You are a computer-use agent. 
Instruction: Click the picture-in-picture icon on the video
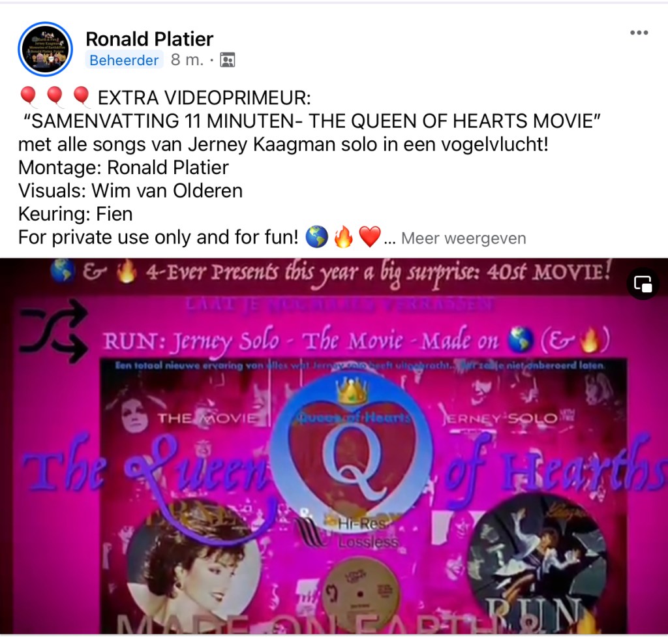pos(643,284)
